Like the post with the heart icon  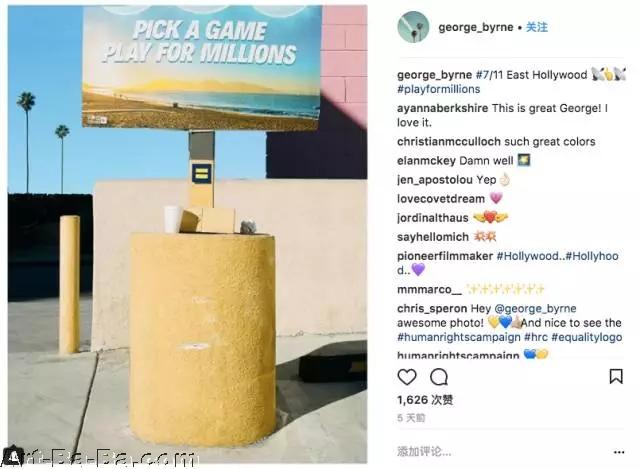tap(407, 377)
